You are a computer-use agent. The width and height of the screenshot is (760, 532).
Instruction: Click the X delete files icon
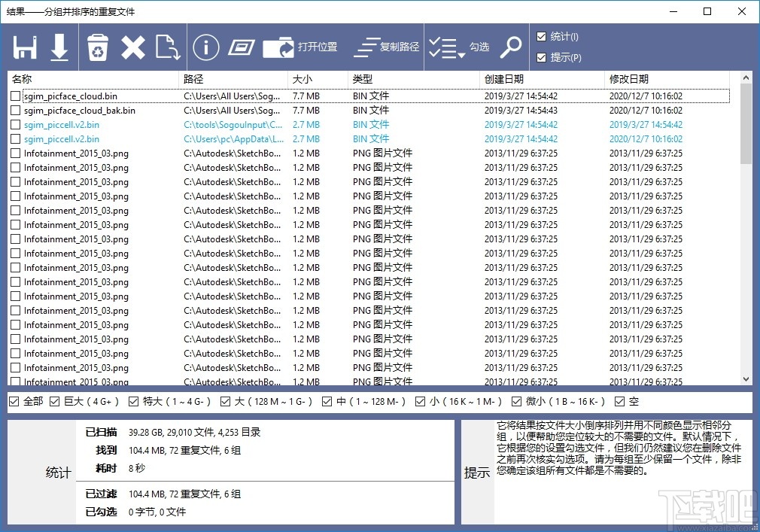coord(133,47)
